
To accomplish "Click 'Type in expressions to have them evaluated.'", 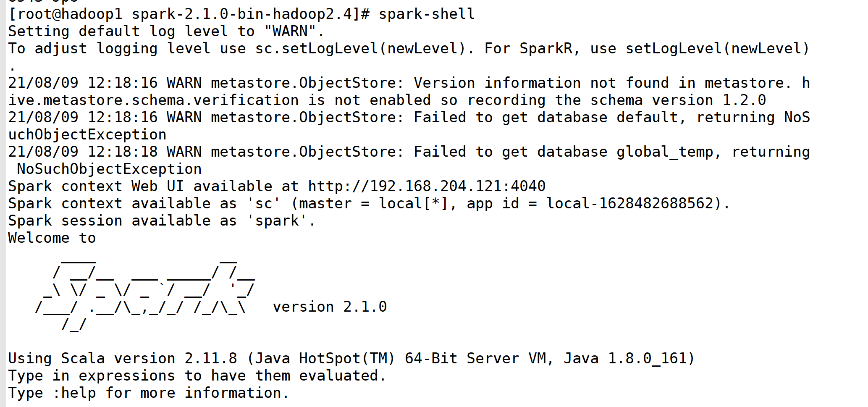I will click(197, 376).
